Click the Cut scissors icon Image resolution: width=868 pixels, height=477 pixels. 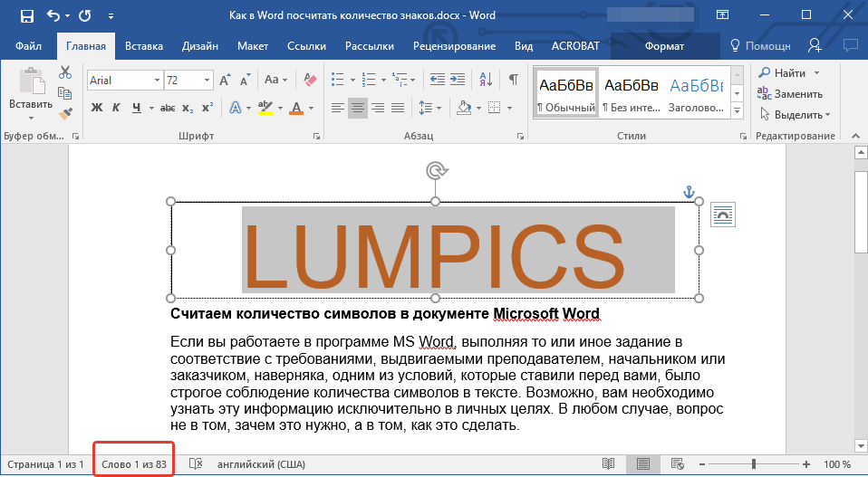pyautogui.click(x=65, y=73)
